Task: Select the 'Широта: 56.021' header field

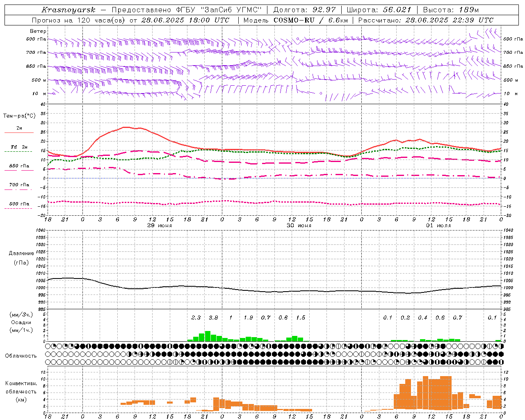Action: point(379,10)
